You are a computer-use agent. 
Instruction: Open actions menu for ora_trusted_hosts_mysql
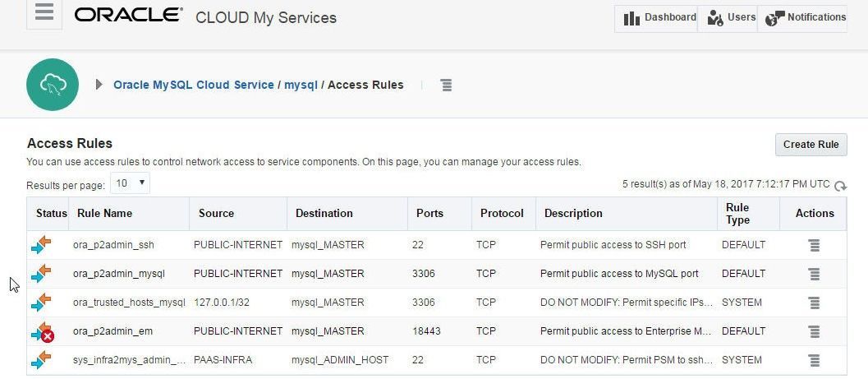pos(814,303)
